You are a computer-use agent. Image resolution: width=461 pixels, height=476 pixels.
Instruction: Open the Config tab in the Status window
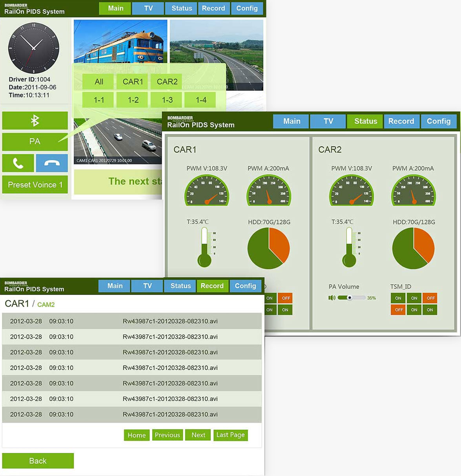coord(438,121)
